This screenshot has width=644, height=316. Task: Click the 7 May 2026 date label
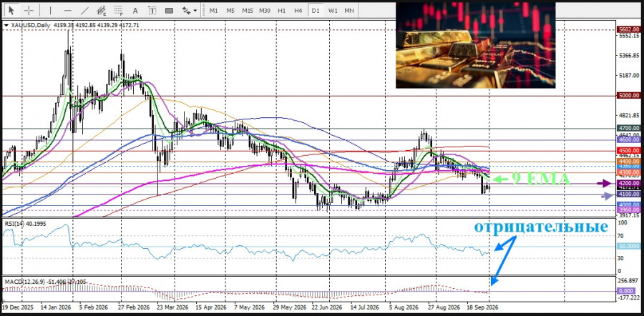(250, 307)
